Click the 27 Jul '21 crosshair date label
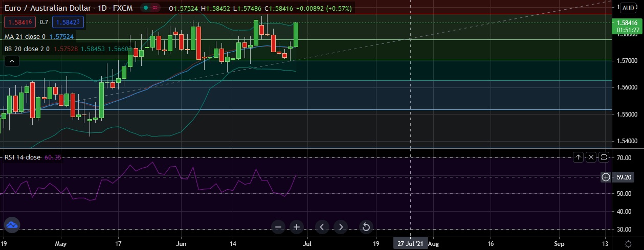Viewport: 644px width, 250px height. [x=411, y=244]
